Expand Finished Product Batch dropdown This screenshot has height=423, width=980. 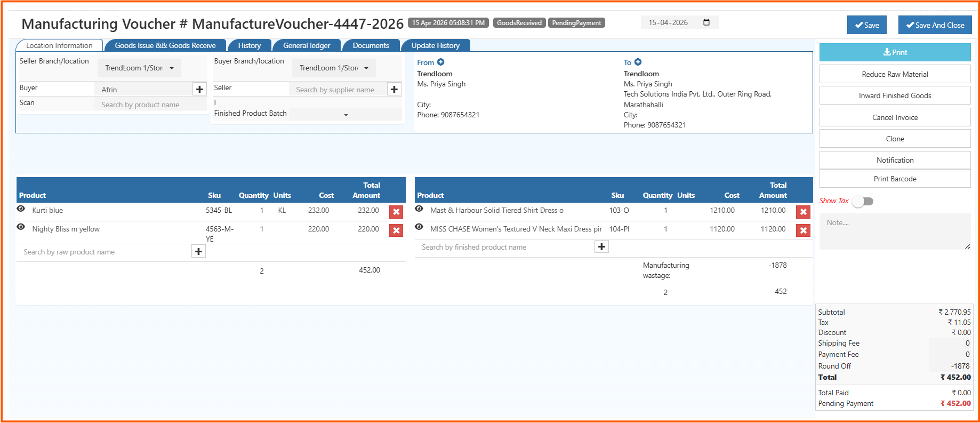346,114
